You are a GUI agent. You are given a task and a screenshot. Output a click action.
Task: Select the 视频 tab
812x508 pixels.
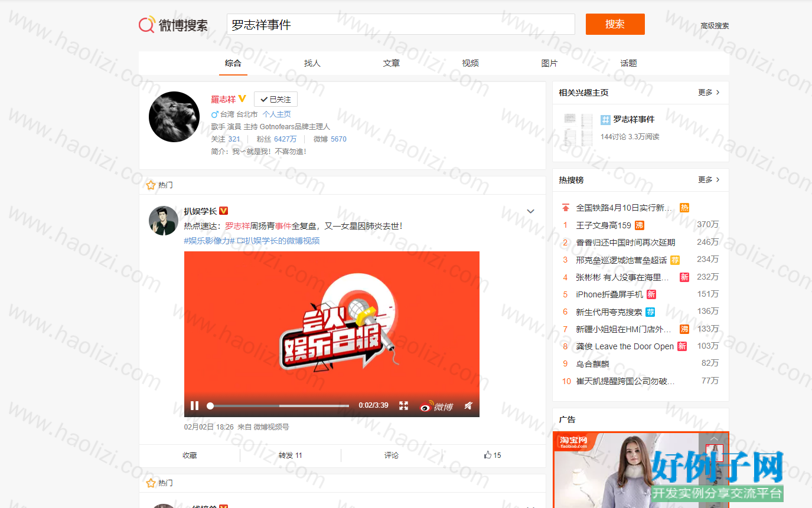[x=471, y=63]
